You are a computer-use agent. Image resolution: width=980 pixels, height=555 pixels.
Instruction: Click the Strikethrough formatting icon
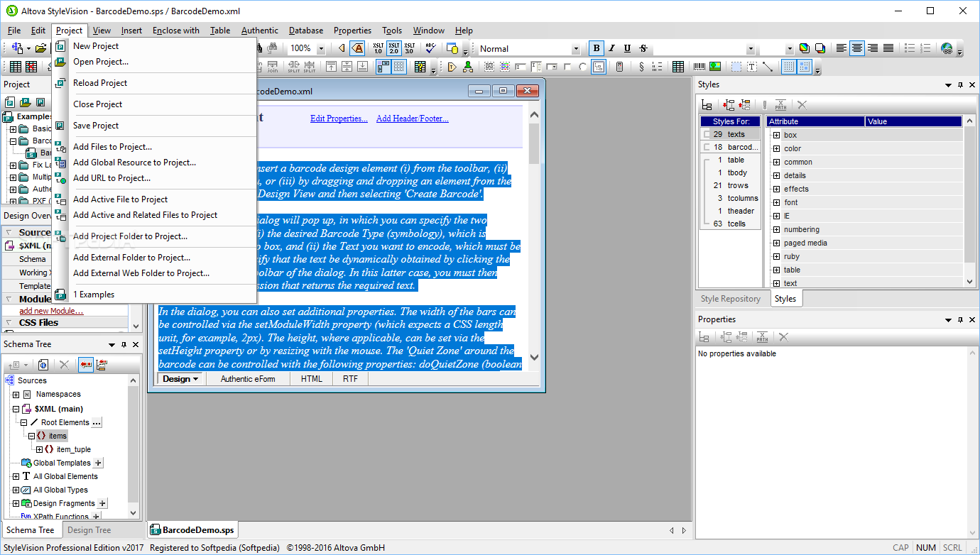643,48
